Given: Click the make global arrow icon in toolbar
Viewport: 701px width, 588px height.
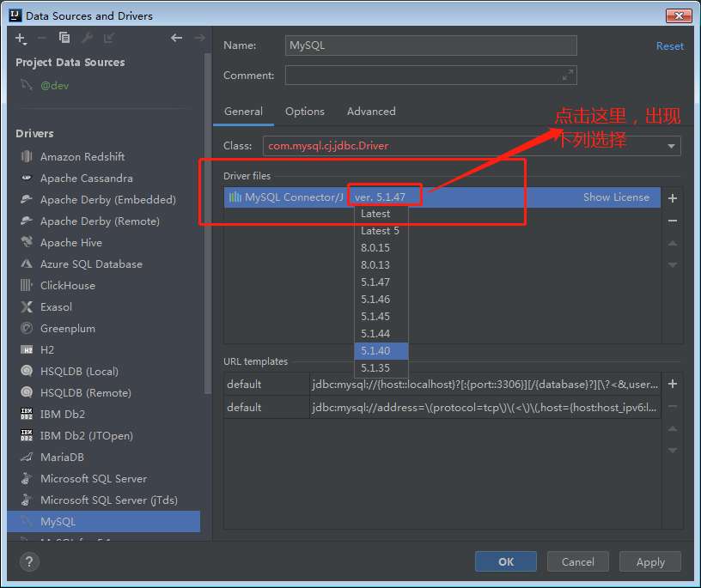Looking at the screenshot, I should point(108,38).
